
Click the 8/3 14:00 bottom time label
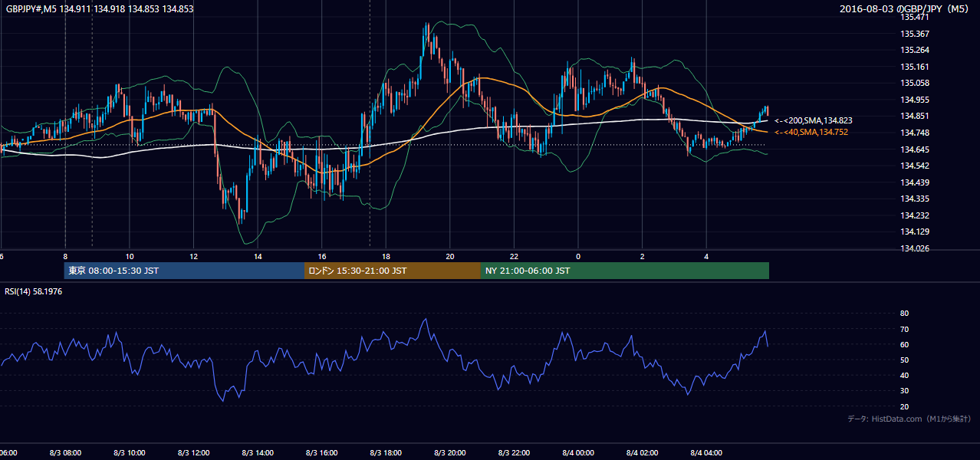258,453
